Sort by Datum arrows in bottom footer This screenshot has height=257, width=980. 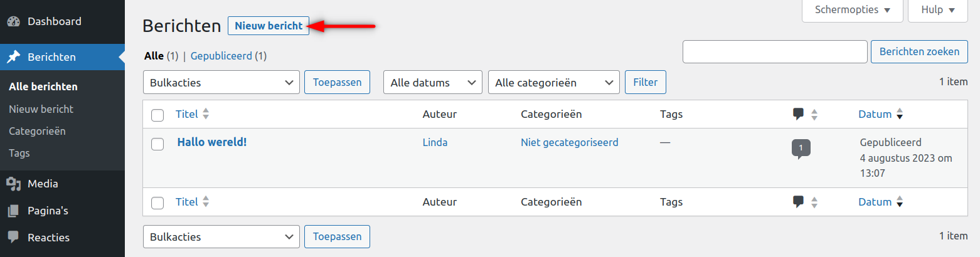[900, 202]
